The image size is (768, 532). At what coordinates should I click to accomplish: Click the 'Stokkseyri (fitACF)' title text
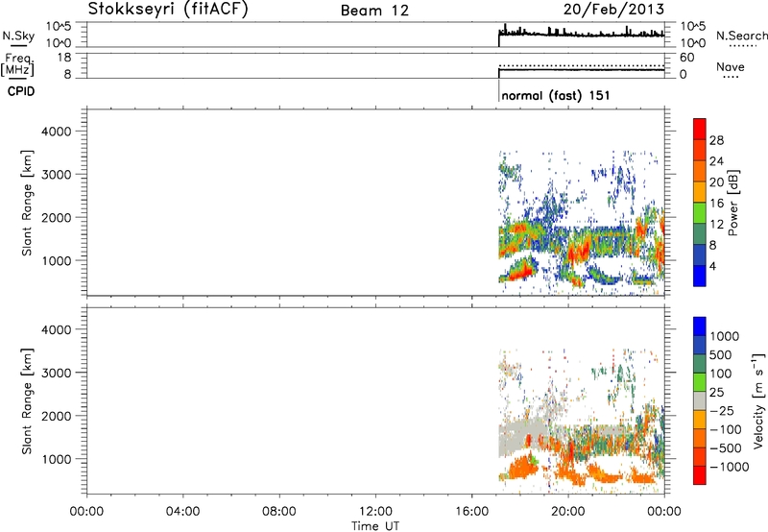click(x=168, y=9)
